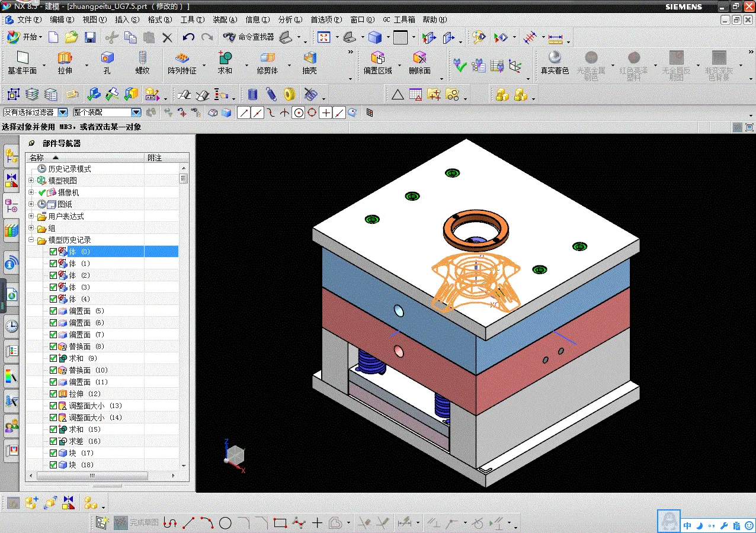Click the 开始 start button

pyautogui.click(x=24, y=37)
